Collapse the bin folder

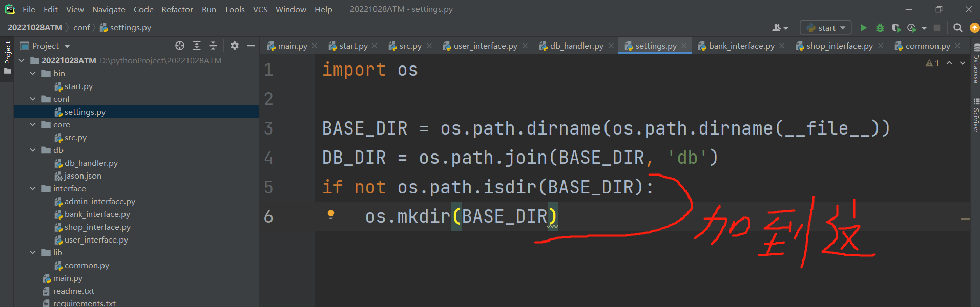point(33,73)
